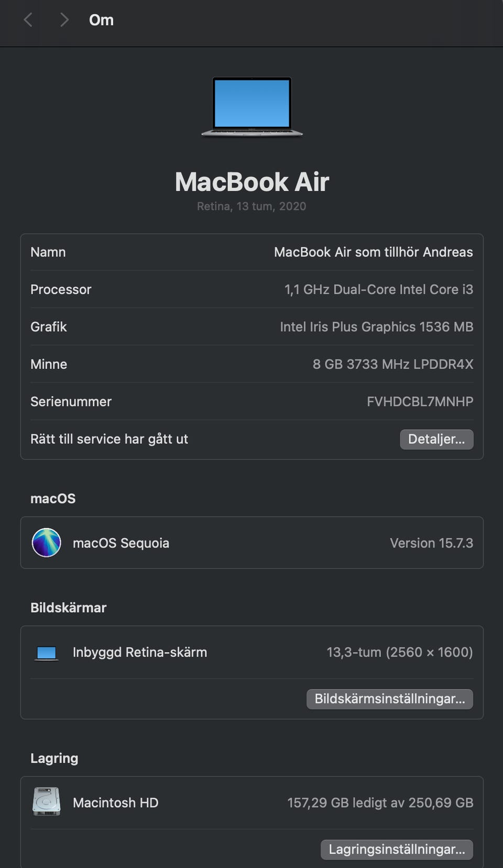Click the forward navigation chevron
Image resolution: width=503 pixels, height=868 pixels.
coord(64,20)
